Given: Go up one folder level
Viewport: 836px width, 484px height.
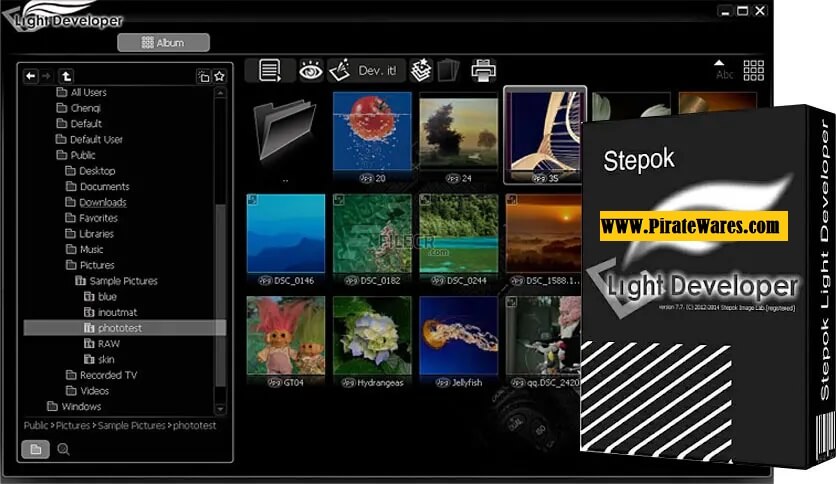Looking at the screenshot, I should click(x=66, y=76).
